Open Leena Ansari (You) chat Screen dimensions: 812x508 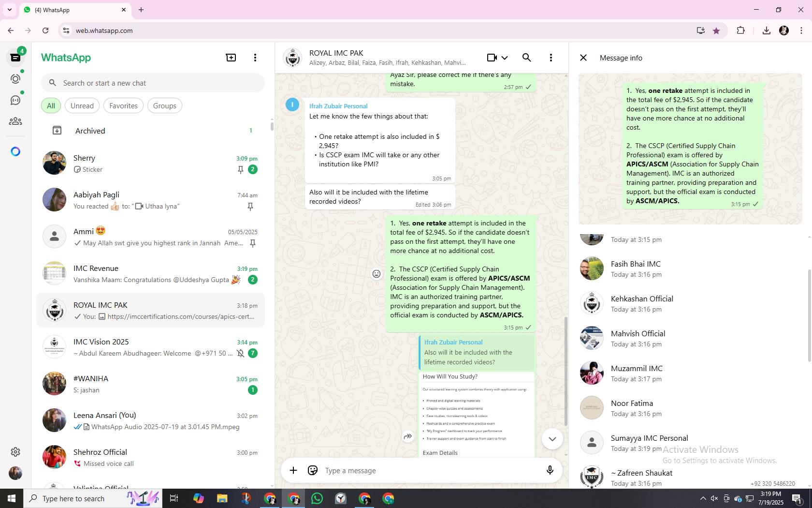click(x=151, y=420)
